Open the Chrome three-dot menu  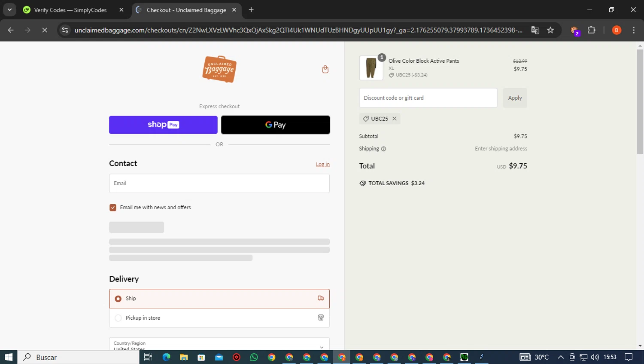[x=634, y=30]
